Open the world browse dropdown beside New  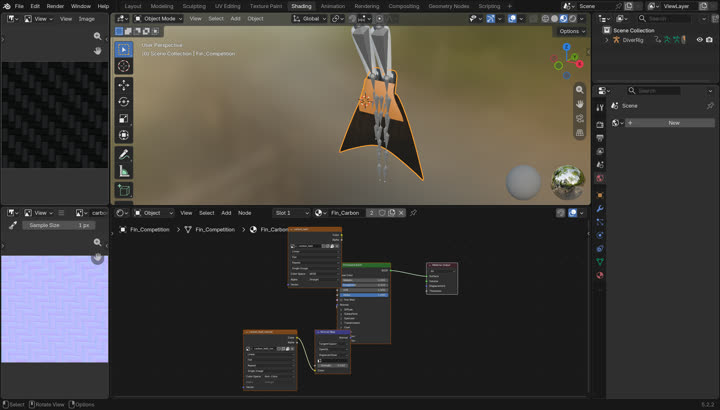pyautogui.click(x=618, y=123)
